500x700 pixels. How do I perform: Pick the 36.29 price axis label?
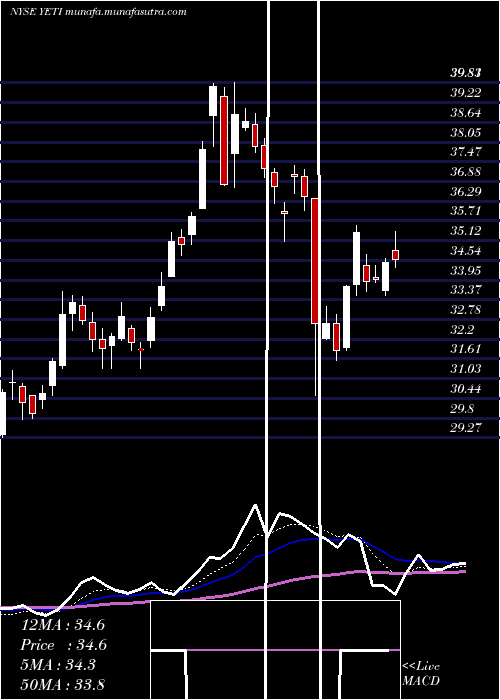465,192
